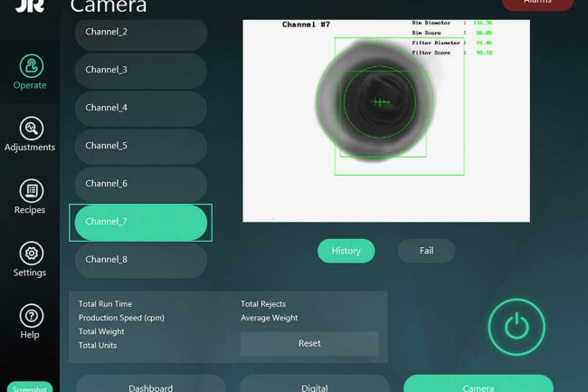
Task: Reset the production statistics
Action: [x=309, y=344]
